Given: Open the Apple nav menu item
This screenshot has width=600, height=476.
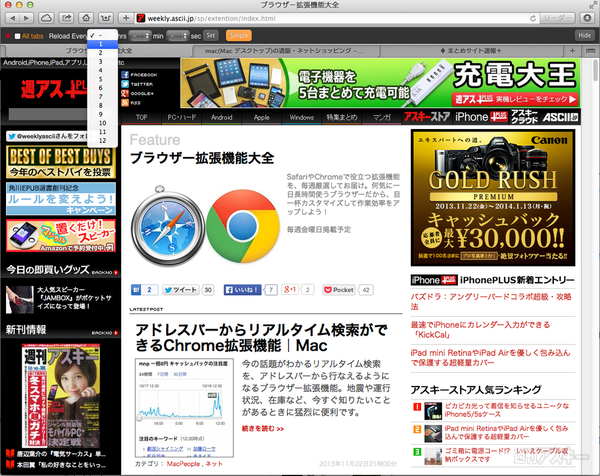Looking at the screenshot, I should pos(262,117).
